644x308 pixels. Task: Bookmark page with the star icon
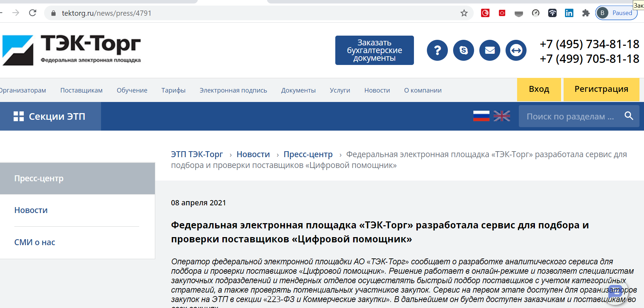coord(464,13)
